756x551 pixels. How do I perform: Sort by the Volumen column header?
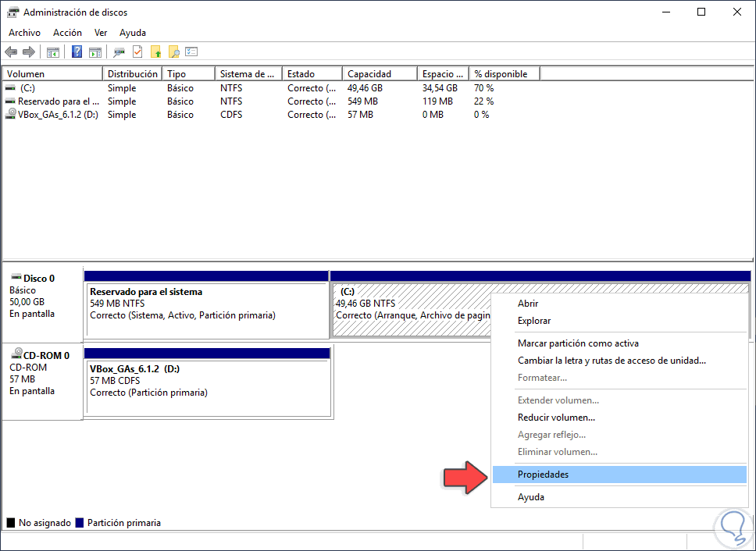52,74
